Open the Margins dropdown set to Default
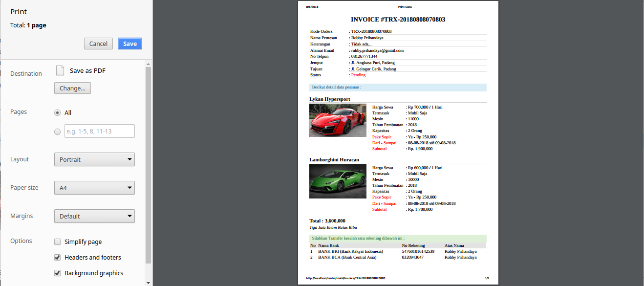 94,216
